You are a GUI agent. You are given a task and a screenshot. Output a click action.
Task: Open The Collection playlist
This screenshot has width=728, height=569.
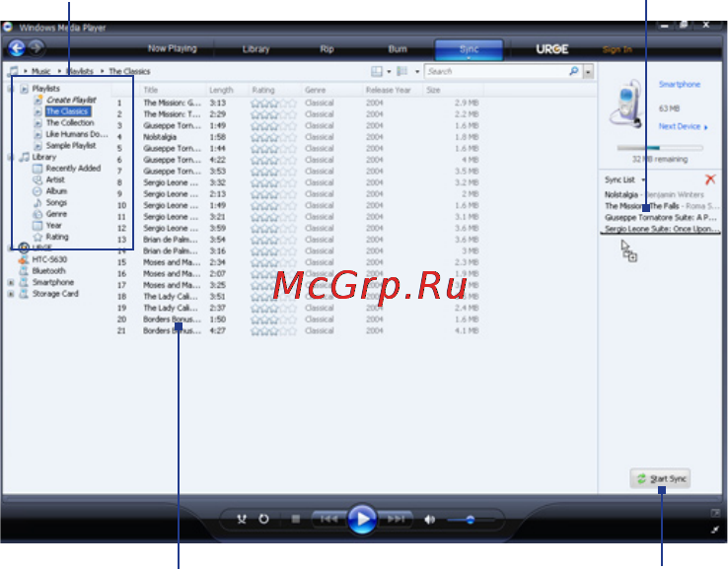[x=70, y=122]
